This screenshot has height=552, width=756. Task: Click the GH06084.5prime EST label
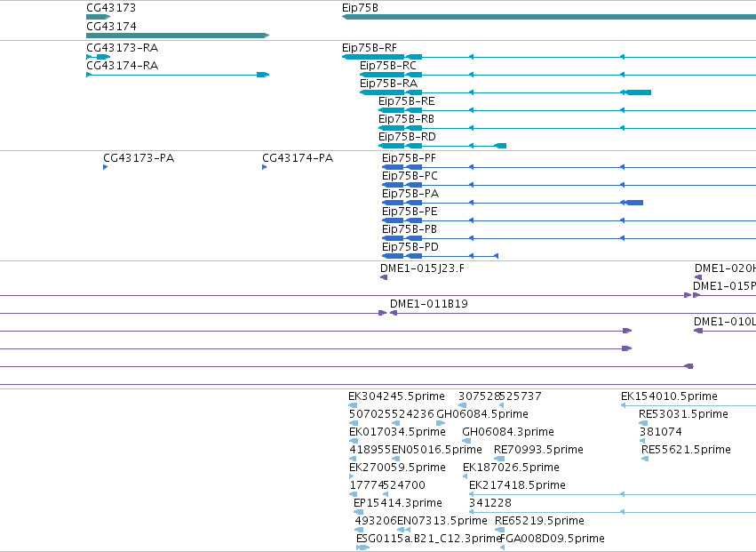482,414
